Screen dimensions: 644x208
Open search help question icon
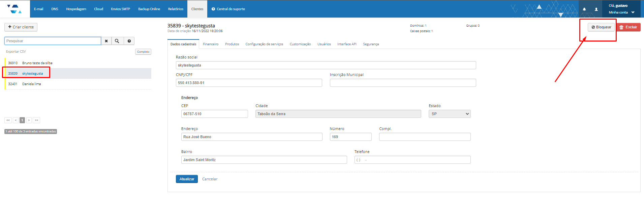pyautogui.click(x=129, y=41)
